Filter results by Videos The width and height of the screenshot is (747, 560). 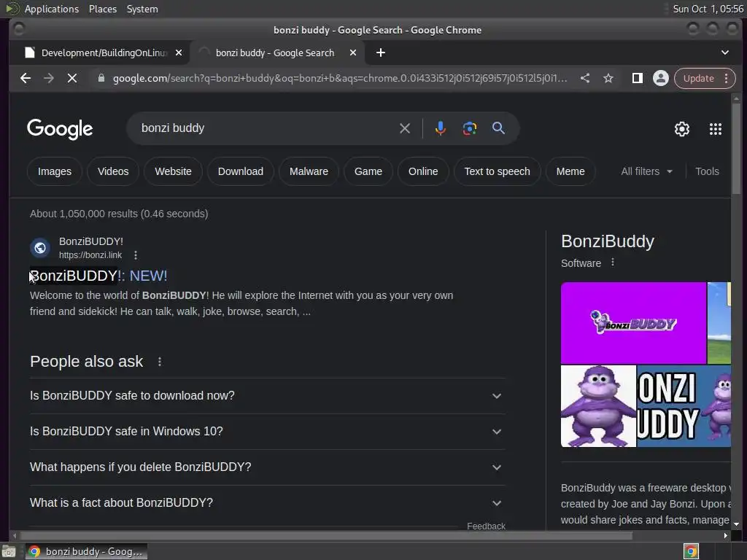tap(113, 171)
